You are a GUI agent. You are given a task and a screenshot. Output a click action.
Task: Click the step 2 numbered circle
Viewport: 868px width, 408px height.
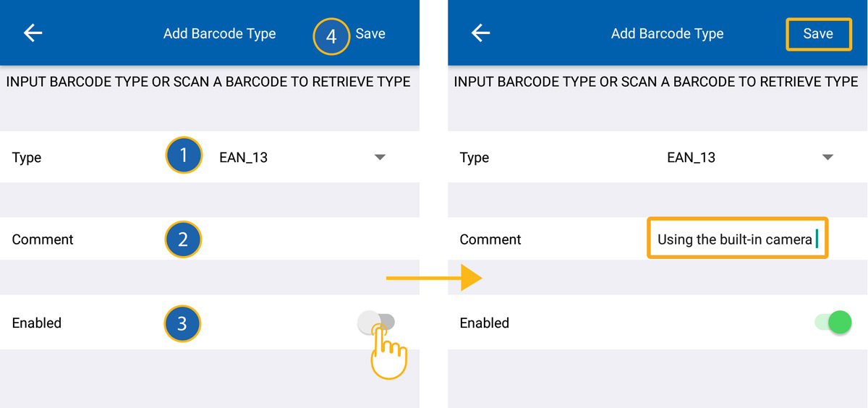183,239
